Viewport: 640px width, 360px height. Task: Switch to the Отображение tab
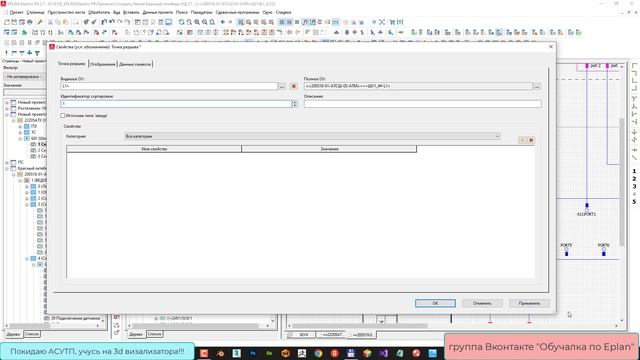[102, 64]
